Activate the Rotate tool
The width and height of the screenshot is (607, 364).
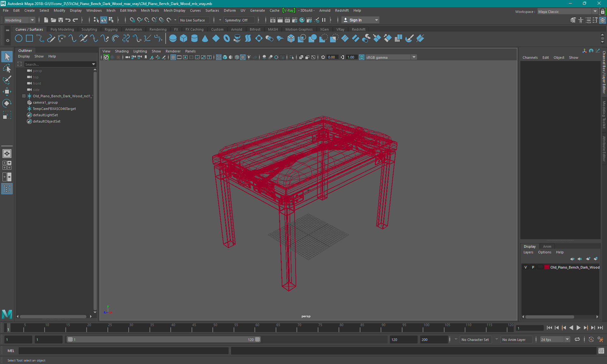point(7,103)
